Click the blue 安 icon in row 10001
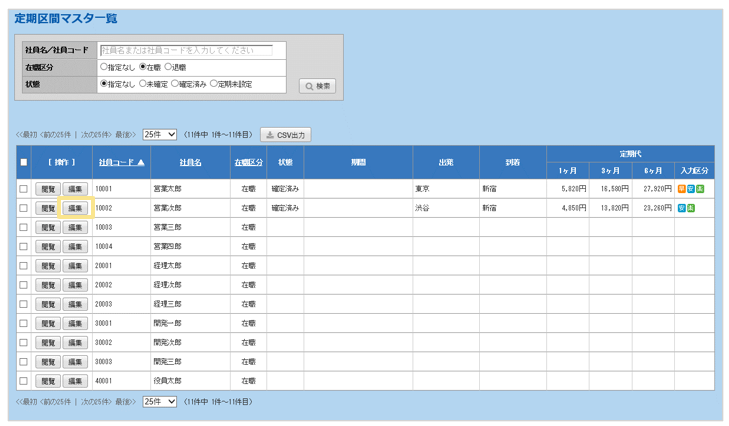The width and height of the screenshot is (729, 426). pos(690,188)
